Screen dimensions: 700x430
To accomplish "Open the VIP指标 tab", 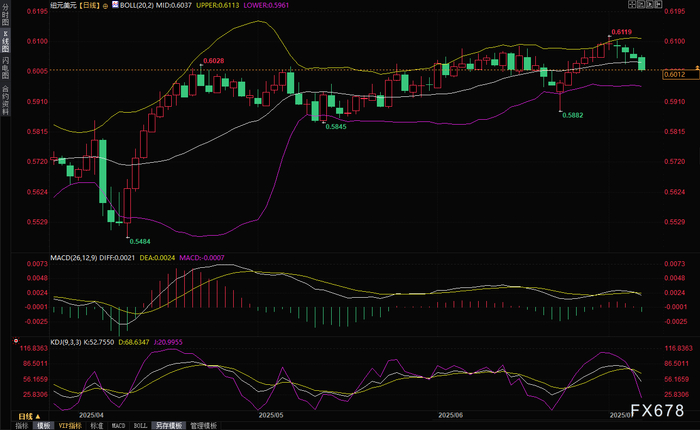I will point(70,426).
